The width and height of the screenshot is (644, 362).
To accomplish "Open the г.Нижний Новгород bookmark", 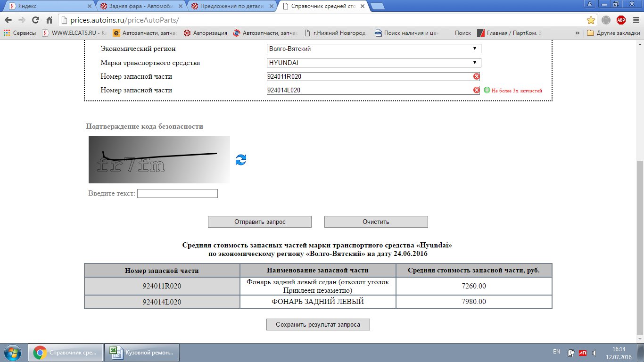I will click(336, 33).
